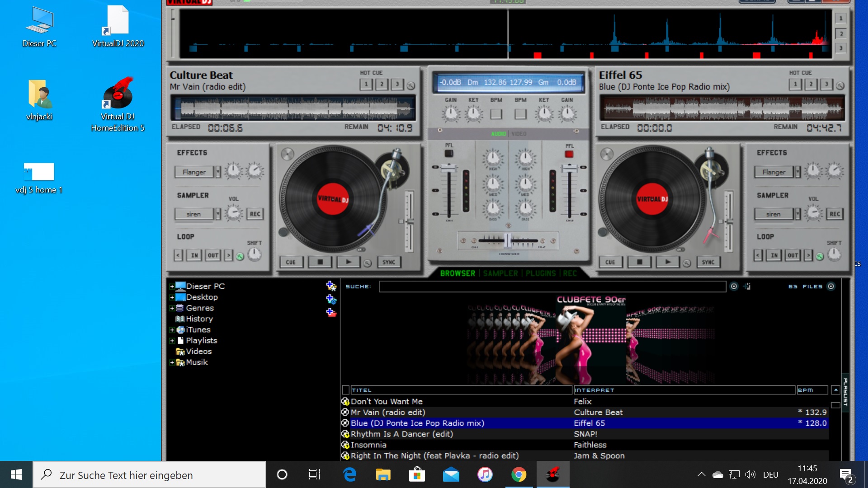The image size is (868, 488).
Task: Stop the right deck
Action: click(x=639, y=262)
